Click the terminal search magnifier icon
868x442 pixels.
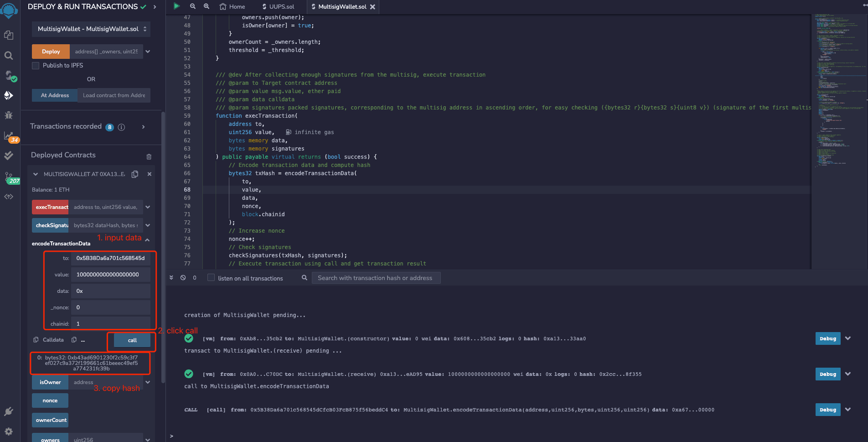pyautogui.click(x=305, y=277)
